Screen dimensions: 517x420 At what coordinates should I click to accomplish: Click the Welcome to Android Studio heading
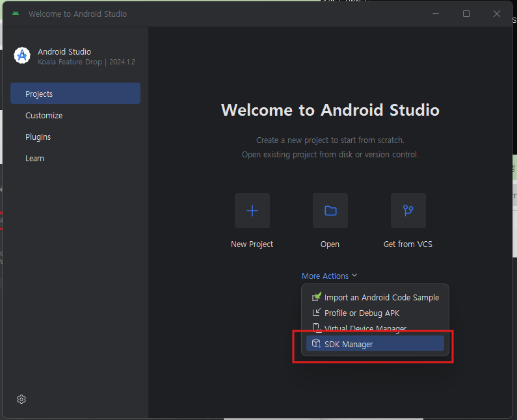coord(330,110)
